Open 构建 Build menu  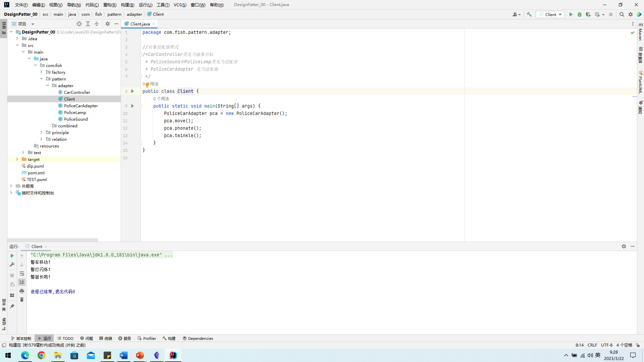click(127, 5)
